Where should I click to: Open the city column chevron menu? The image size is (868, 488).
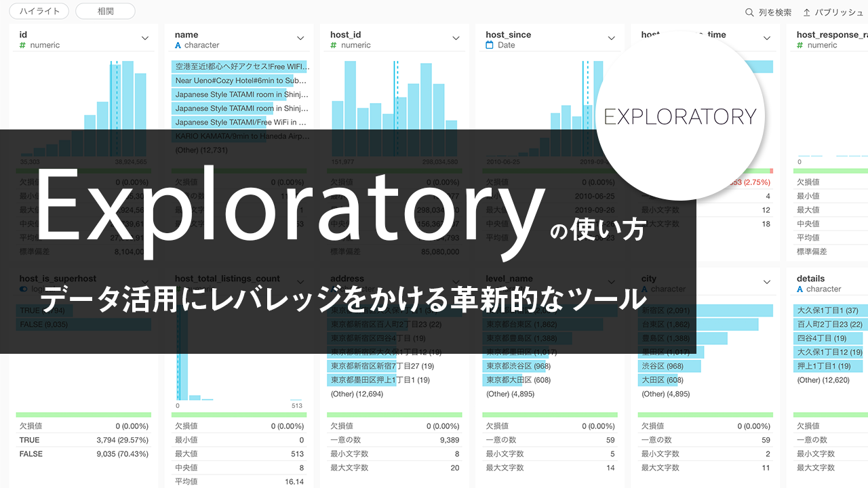pos(767,283)
